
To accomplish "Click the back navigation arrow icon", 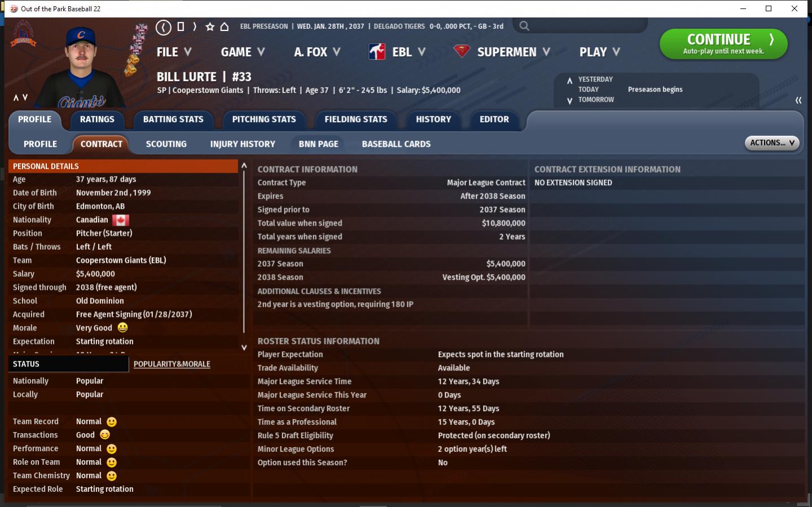I will point(163,27).
